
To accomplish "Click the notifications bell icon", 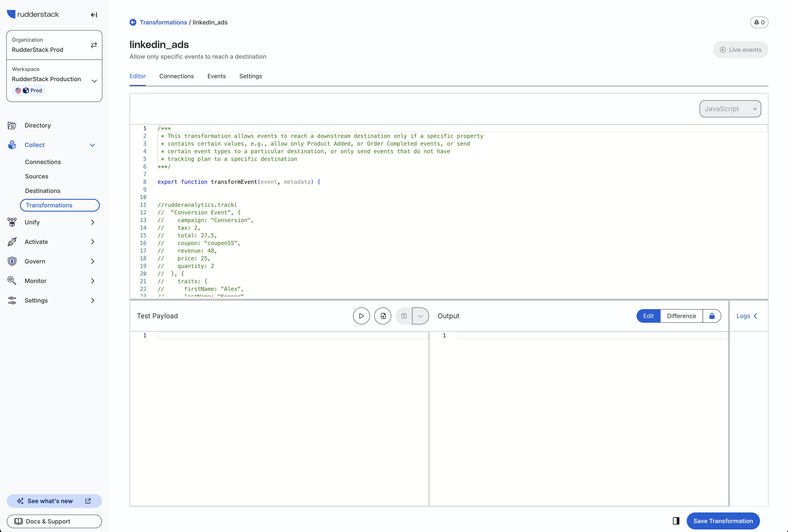I will [x=757, y=22].
